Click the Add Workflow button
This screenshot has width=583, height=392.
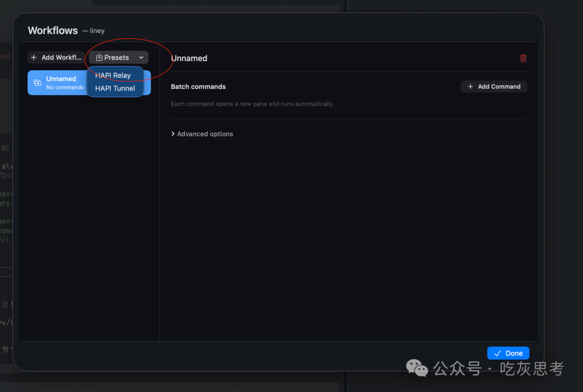[56, 58]
